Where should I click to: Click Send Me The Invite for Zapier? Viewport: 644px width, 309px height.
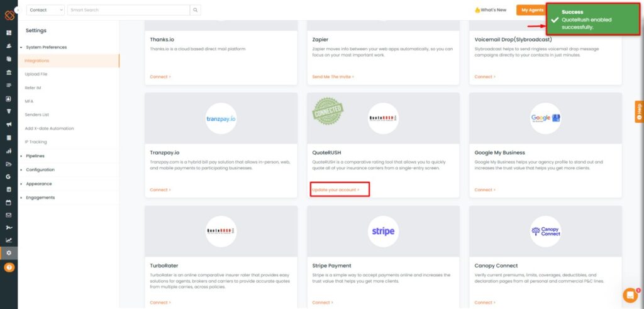tap(333, 77)
